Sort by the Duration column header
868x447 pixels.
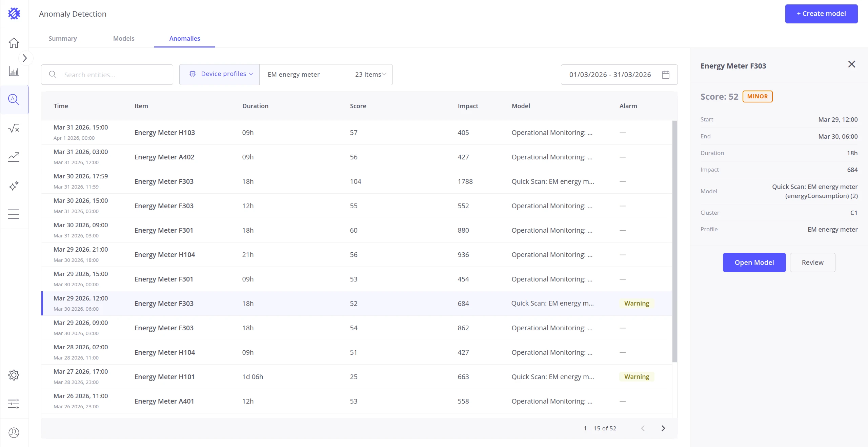point(255,106)
